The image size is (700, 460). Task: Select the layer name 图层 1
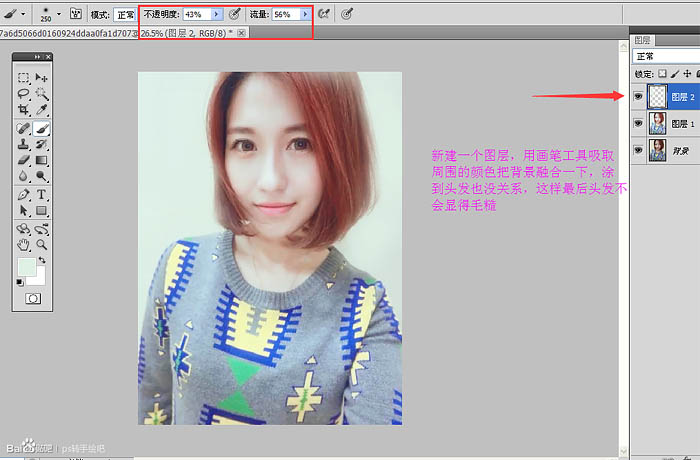point(683,124)
